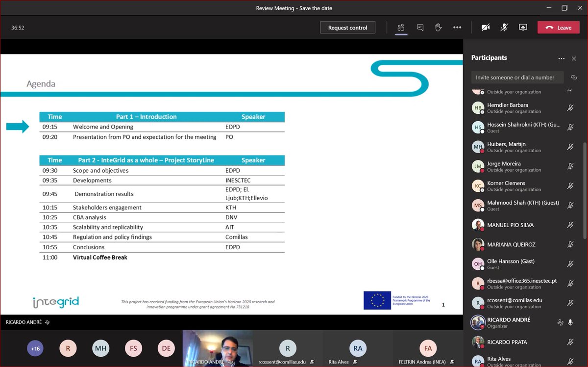The image size is (588, 367).
Task: Copy the meeting join link icon
Action: pyautogui.click(x=574, y=77)
